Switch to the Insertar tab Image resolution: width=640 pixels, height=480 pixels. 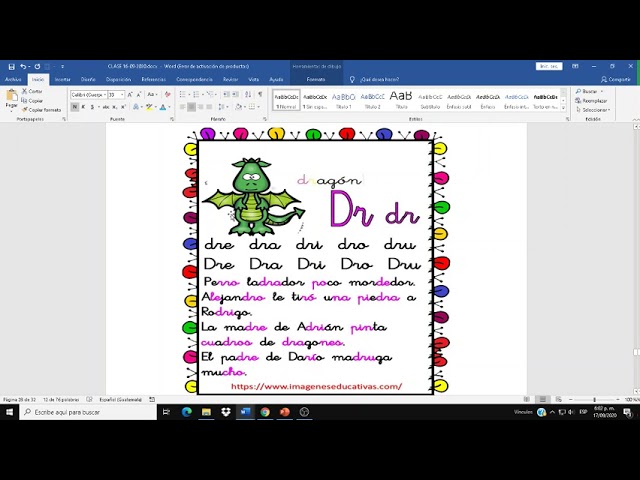point(62,80)
